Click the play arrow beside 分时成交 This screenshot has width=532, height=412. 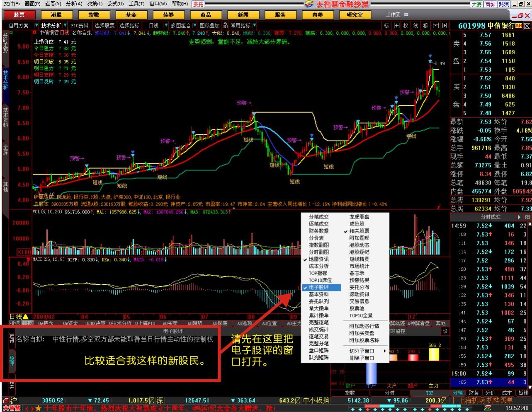point(519,217)
